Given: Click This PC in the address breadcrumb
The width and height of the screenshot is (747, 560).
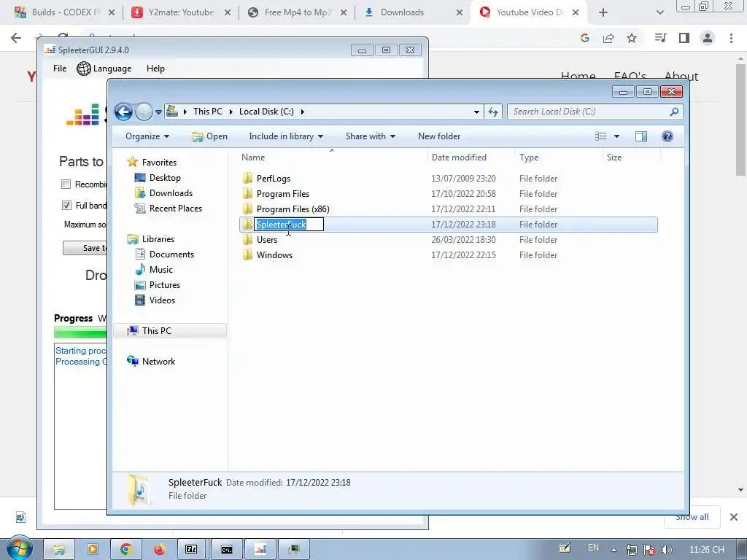Looking at the screenshot, I should (x=207, y=112).
